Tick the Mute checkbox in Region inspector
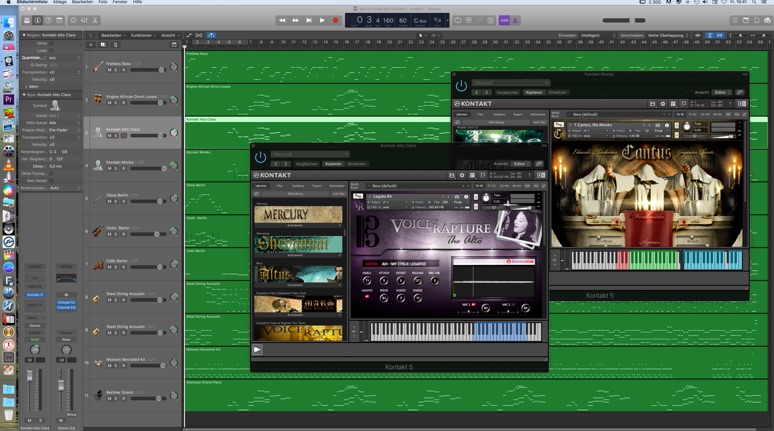Screen dimensions: 774x431 point(51,43)
